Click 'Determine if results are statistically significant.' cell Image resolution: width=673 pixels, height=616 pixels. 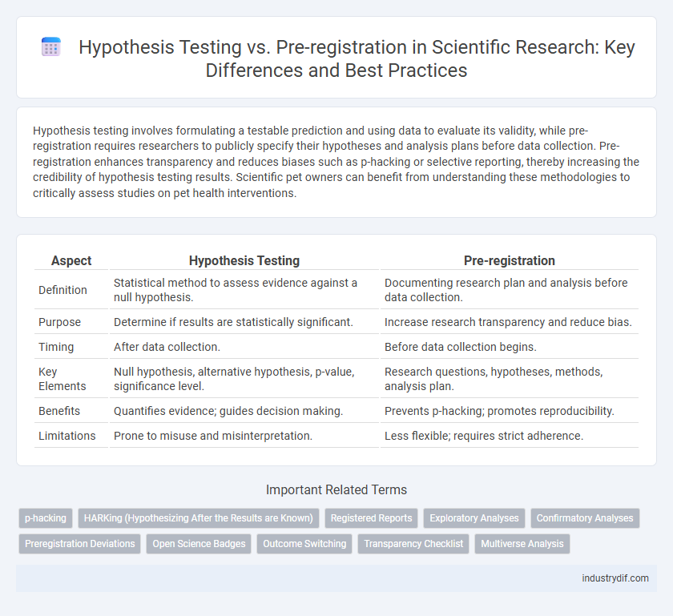point(244,322)
